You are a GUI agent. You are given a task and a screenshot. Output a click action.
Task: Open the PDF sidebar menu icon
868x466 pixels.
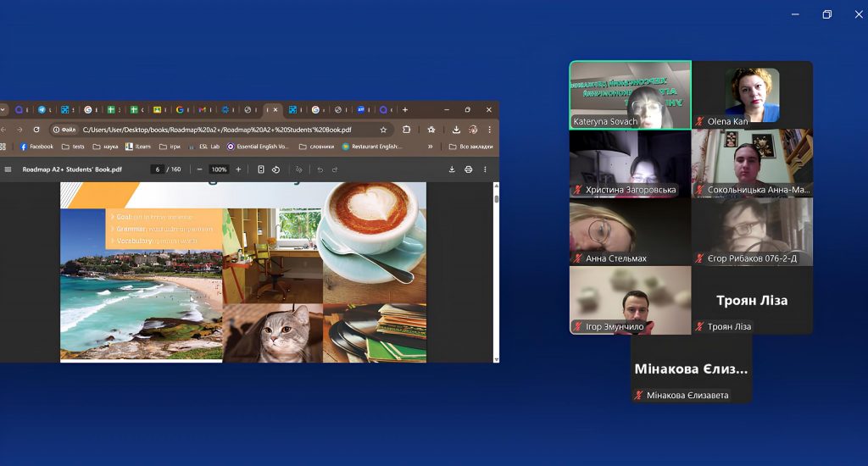[x=8, y=169]
